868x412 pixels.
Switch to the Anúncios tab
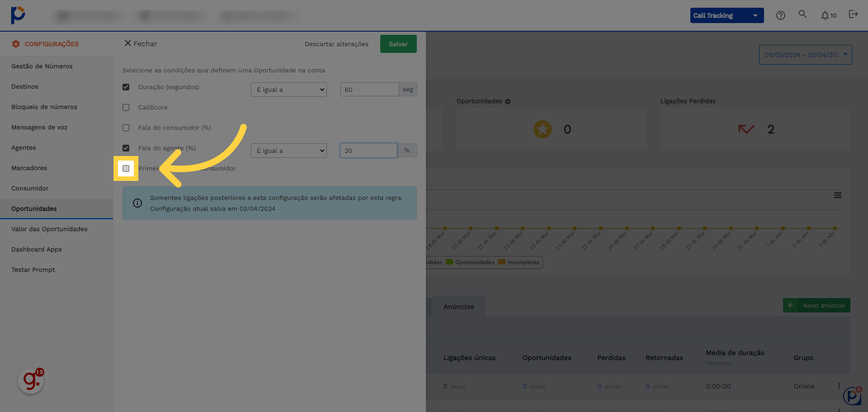point(458,306)
